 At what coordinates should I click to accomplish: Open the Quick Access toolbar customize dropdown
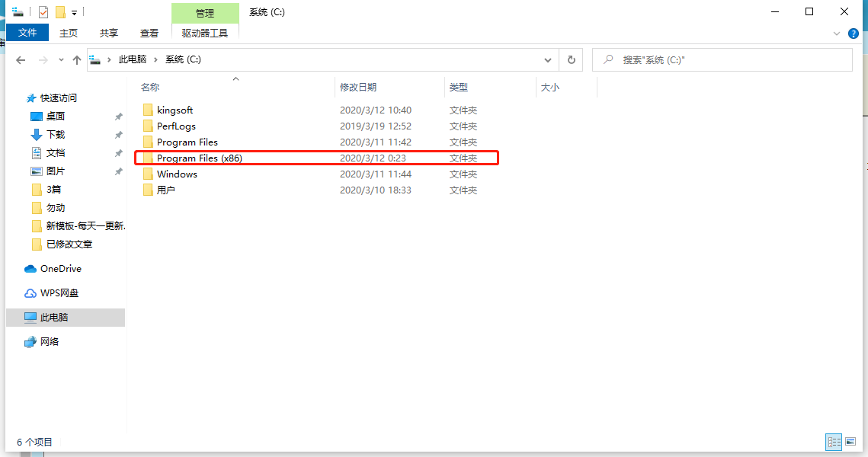point(74,11)
